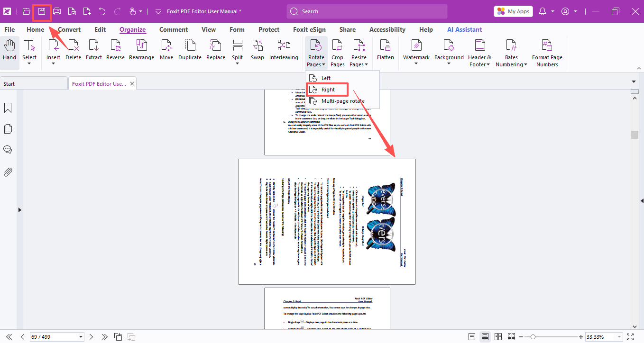Duplicate pages with the Duplicate tool
This screenshot has height=343, width=644.
tap(190, 51)
